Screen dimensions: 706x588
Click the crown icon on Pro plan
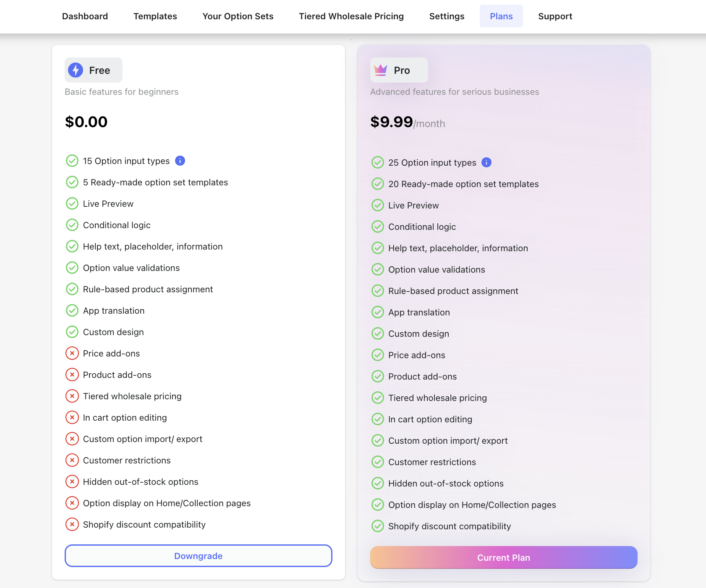coord(380,70)
